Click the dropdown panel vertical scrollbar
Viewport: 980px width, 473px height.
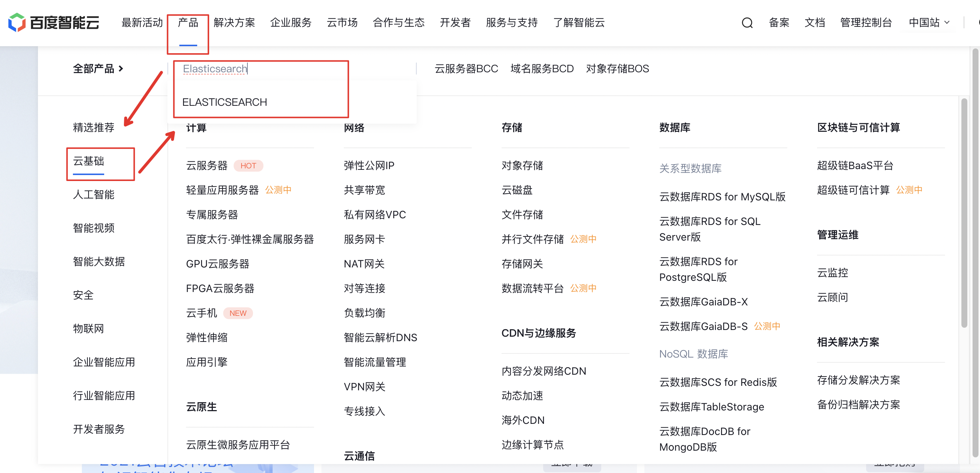pyautogui.click(x=964, y=213)
